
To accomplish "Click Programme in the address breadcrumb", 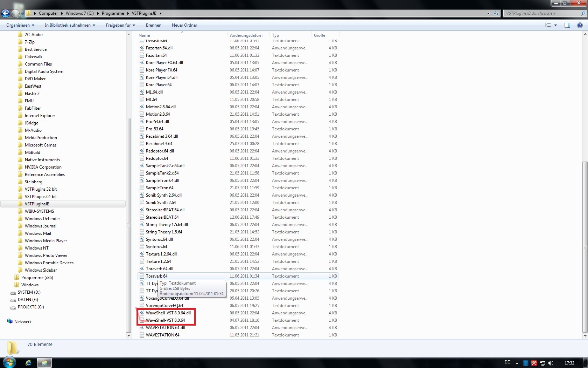I will coord(113,13).
